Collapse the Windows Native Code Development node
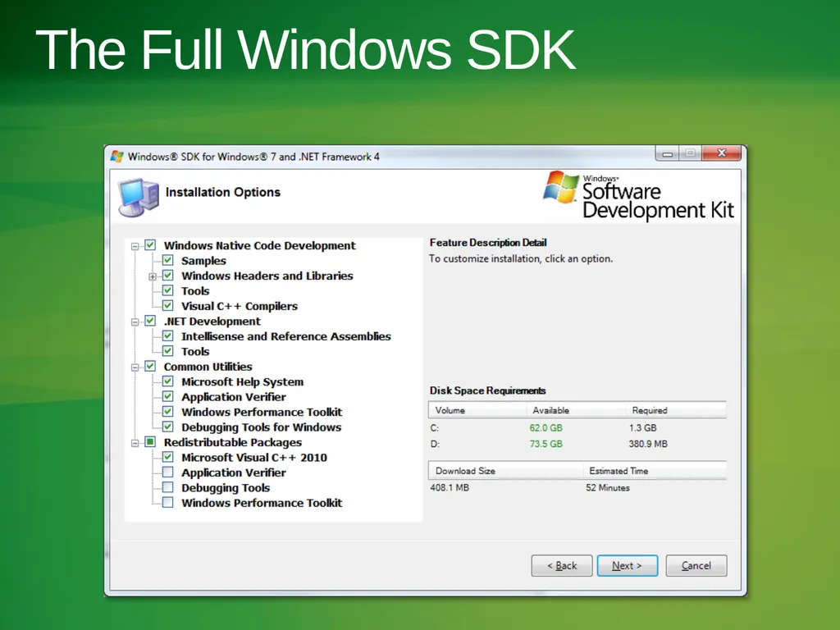 pos(135,246)
